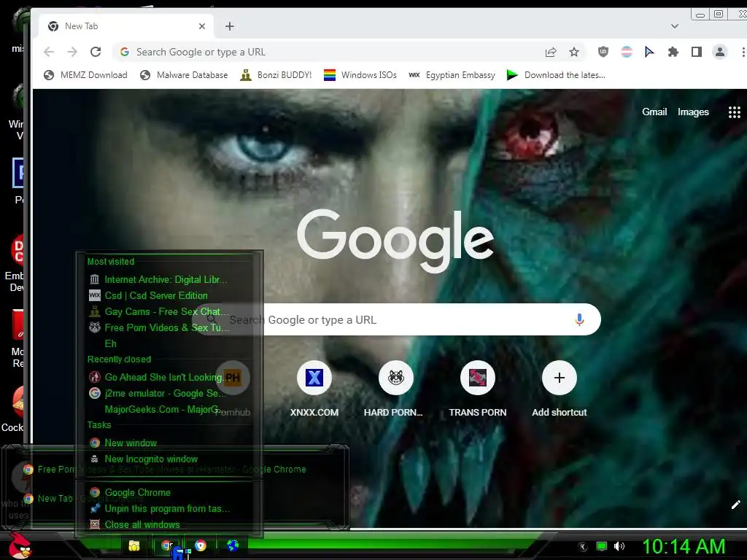Bookmark this tab with the star icon
Image resolution: width=747 pixels, height=560 pixels.
574,52
